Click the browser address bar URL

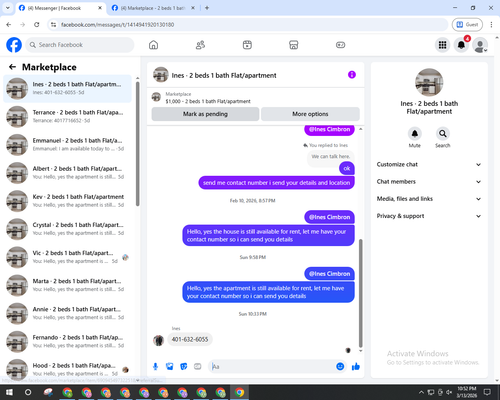point(117,25)
